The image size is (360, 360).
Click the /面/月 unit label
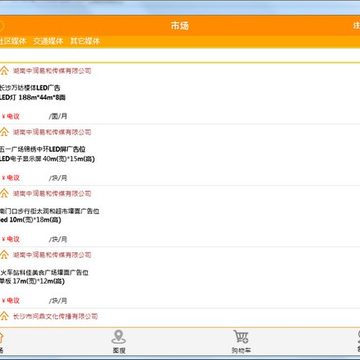58,116
